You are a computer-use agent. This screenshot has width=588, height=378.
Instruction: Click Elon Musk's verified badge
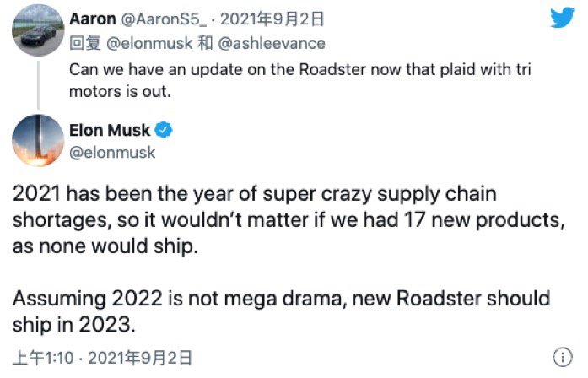pos(164,130)
